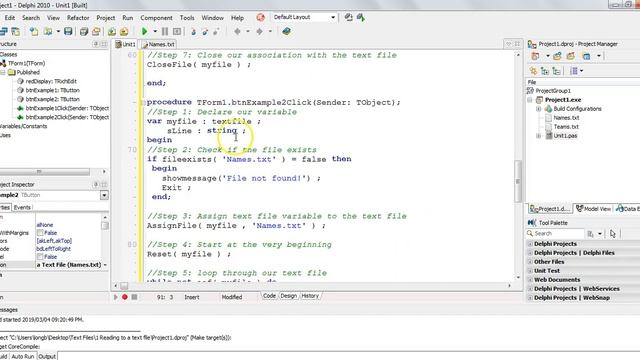Expand the Build Configurations node
The image size is (640, 360).
[x=538, y=109]
